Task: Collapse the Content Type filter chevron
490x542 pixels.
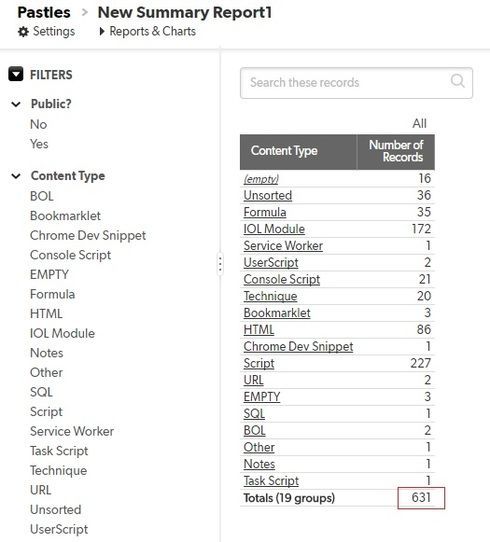Action: (x=16, y=176)
